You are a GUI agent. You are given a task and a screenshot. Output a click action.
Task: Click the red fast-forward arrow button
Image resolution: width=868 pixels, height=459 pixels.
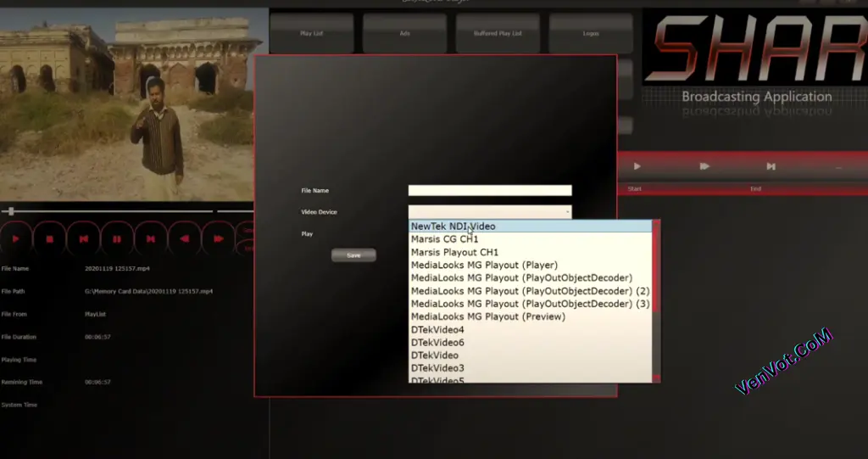point(219,239)
